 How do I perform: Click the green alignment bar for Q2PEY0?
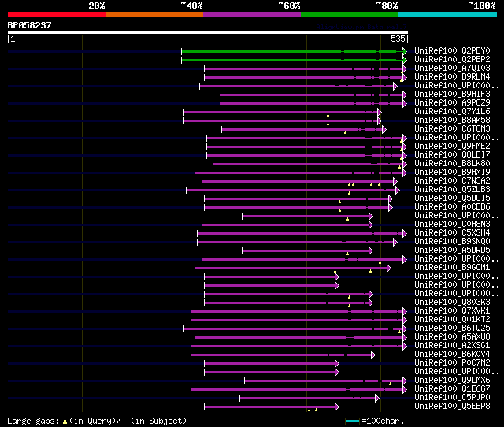[x=292, y=51]
